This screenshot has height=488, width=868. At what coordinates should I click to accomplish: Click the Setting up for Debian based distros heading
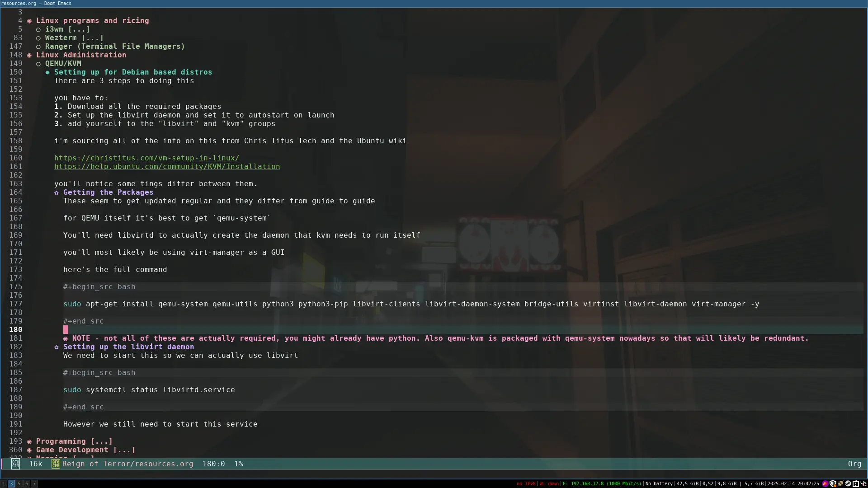(x=133, y=72)
